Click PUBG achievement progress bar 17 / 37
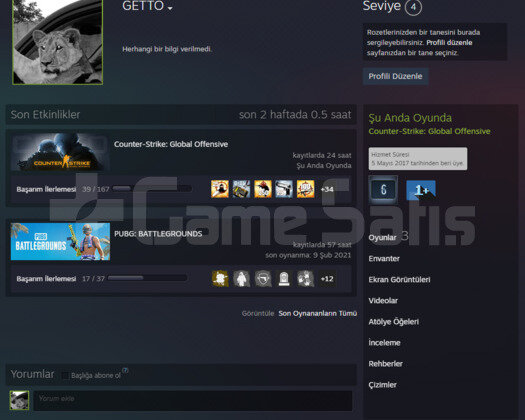The width and height of the screenshot is (525, 420). [147, 278]
